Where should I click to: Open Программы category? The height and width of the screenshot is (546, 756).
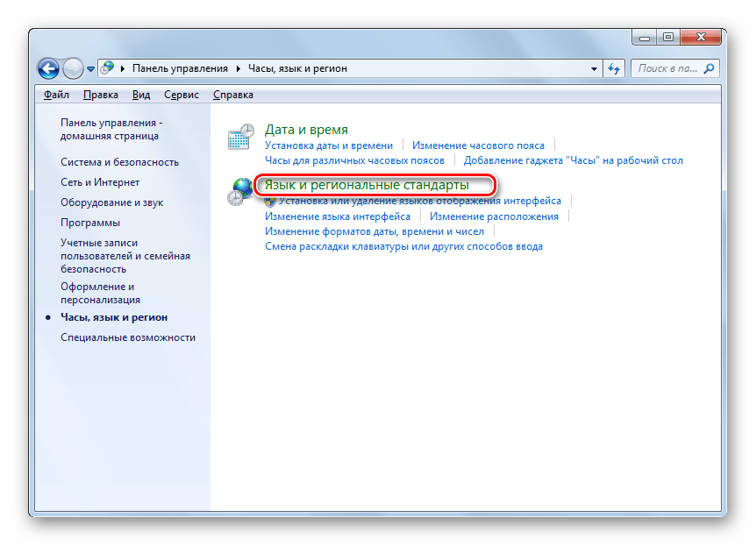pos(90,223)
